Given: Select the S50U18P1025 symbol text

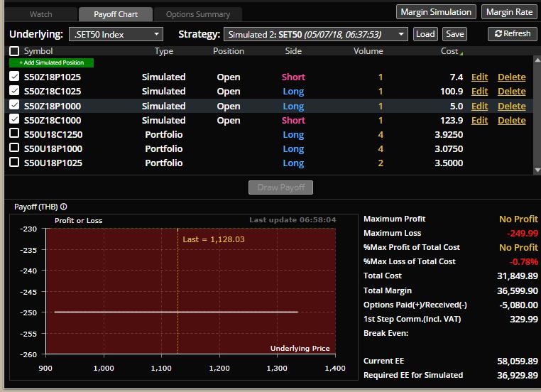Looking at the screenshot, I should pos(53,163).
